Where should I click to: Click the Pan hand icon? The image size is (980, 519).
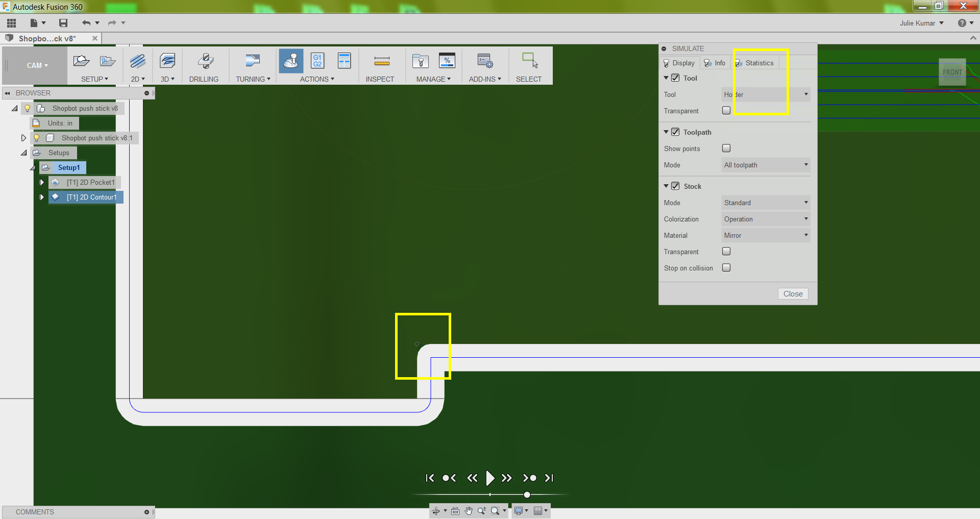pyautogui.click(x=469, y=511)
